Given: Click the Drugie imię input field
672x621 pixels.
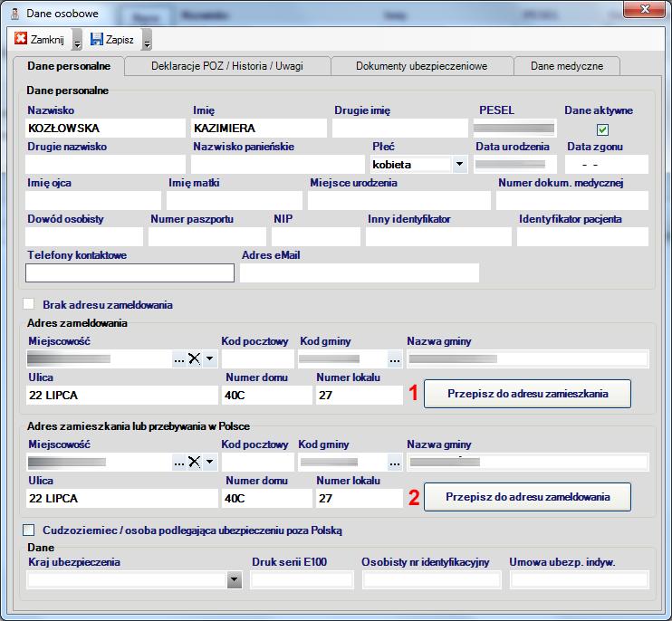Looking at the screenshot, I should tap(400, 128).
